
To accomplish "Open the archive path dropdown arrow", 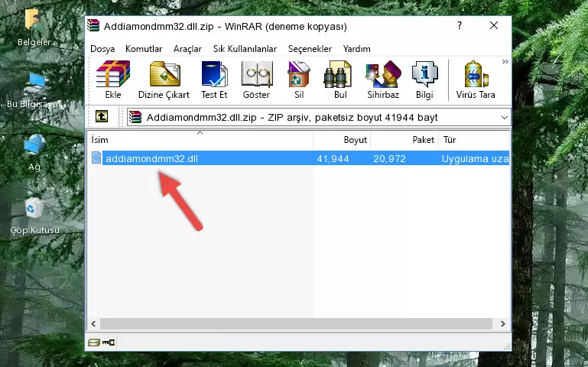I will (x=505, y=118).
